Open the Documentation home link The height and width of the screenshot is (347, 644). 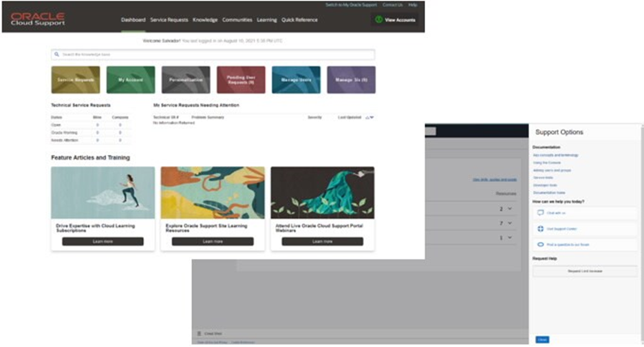pyautogui.click(x=549, y=192)
